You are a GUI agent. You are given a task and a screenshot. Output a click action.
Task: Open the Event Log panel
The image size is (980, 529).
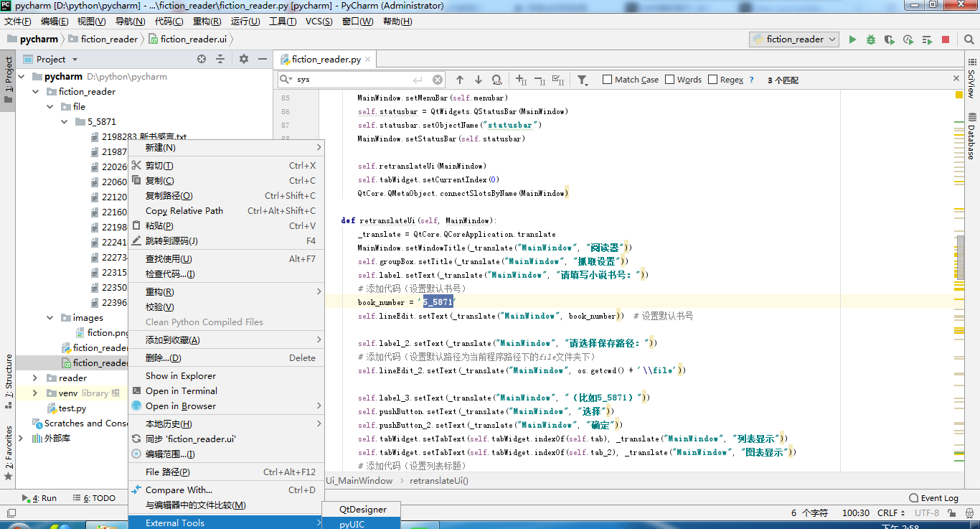coord(933,497)
